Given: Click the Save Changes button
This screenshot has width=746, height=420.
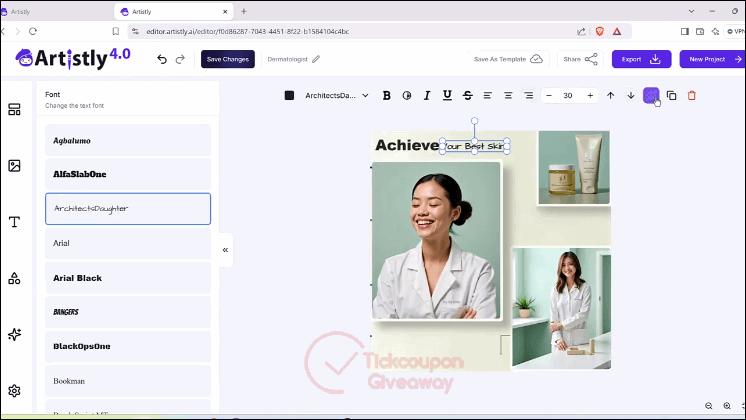Looking at the screenshot, I should point(228,59).
